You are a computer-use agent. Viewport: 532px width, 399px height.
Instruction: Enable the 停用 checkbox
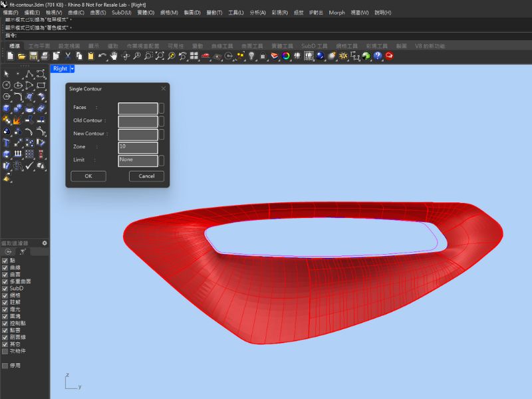(5, 366)
